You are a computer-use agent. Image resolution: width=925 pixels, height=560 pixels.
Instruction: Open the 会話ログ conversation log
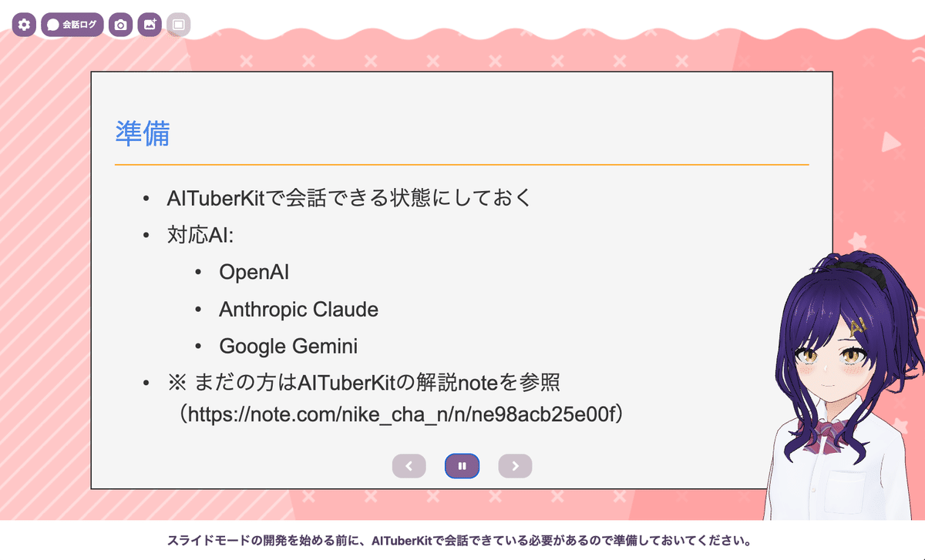(72, 25)
